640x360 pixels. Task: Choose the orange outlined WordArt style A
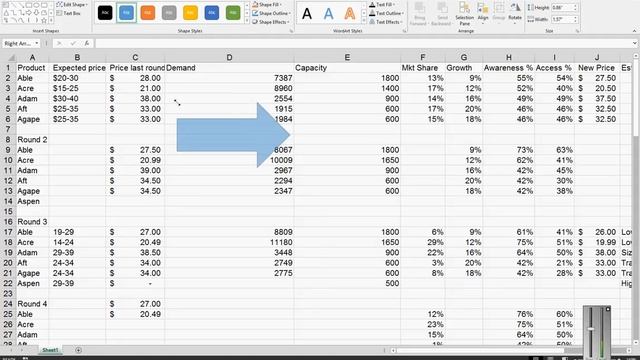350,13
